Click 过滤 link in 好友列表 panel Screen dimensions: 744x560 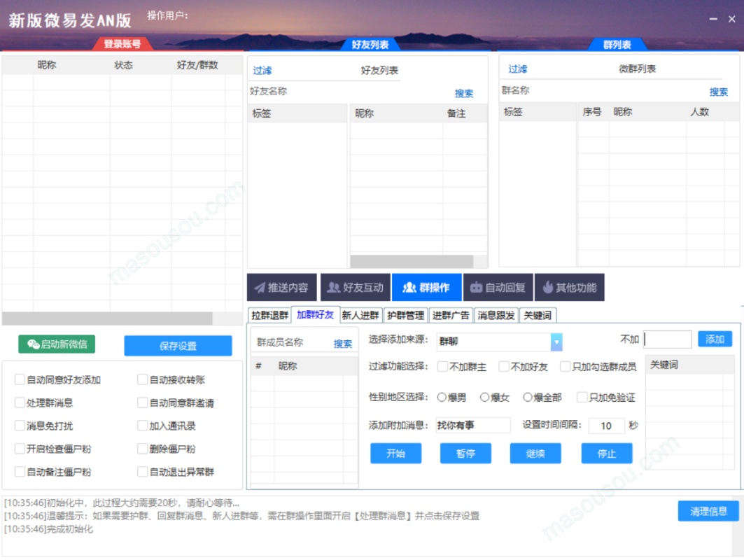[262, 71]
